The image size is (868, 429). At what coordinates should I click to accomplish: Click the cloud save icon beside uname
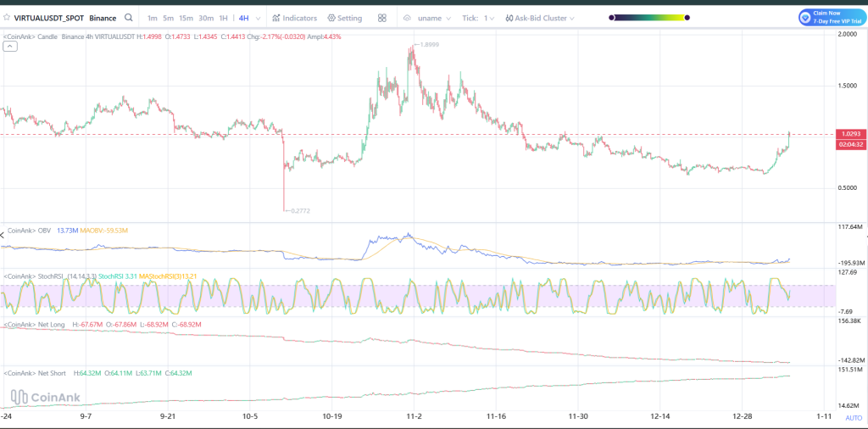[x=407, y=18]
